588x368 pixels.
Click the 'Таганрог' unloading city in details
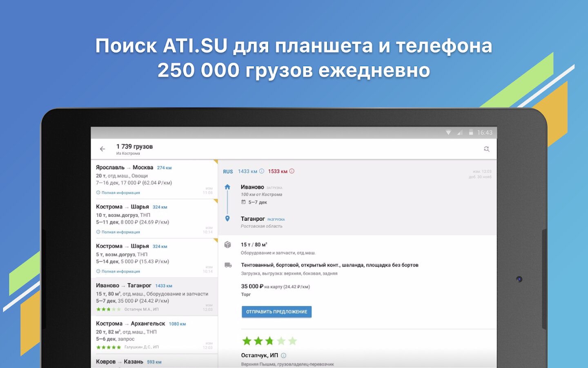coord(253,219)
